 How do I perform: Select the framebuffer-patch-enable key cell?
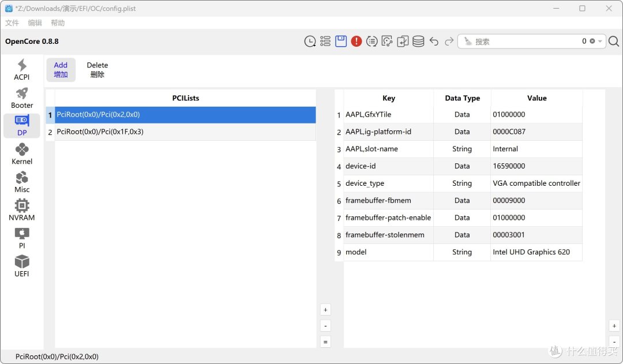pyautogui.click(x=389, y=217)
